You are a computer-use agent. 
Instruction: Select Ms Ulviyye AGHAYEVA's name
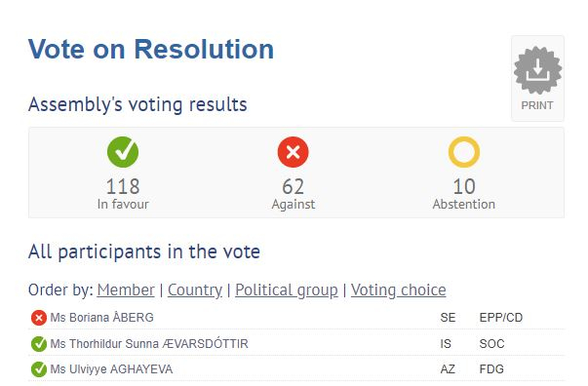click(111, 369)
